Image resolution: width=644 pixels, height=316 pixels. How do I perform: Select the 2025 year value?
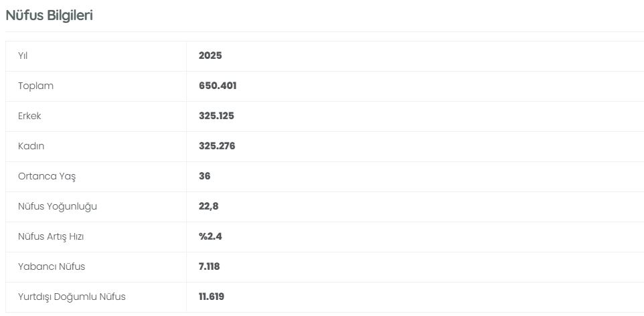(x=210, y=56)
